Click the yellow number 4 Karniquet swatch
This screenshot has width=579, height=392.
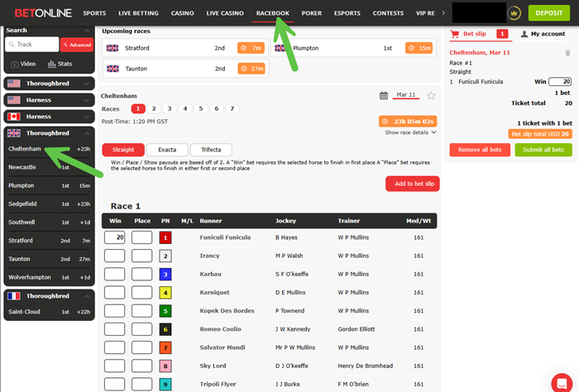(x=165, y=292)
